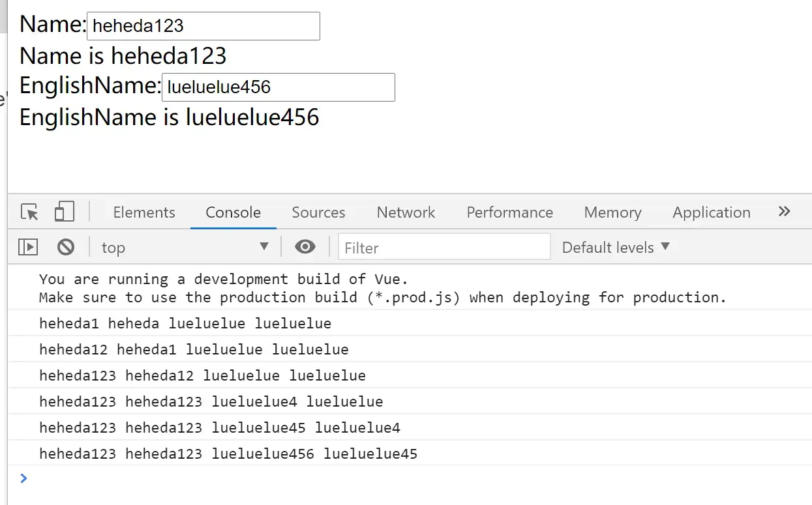Click the console prompt arrow line
This screenshot has width=812, height=505.
410,478
